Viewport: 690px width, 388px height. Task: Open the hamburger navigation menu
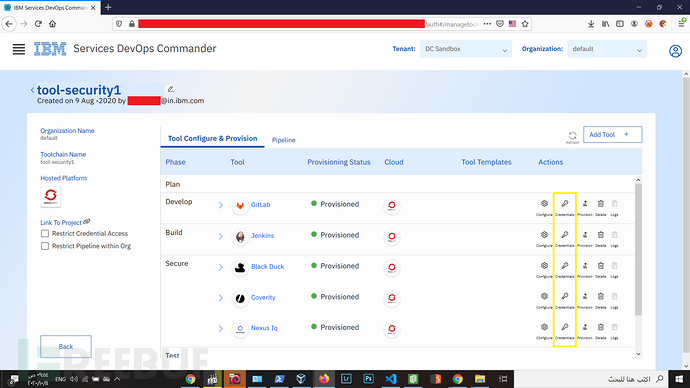18,49
